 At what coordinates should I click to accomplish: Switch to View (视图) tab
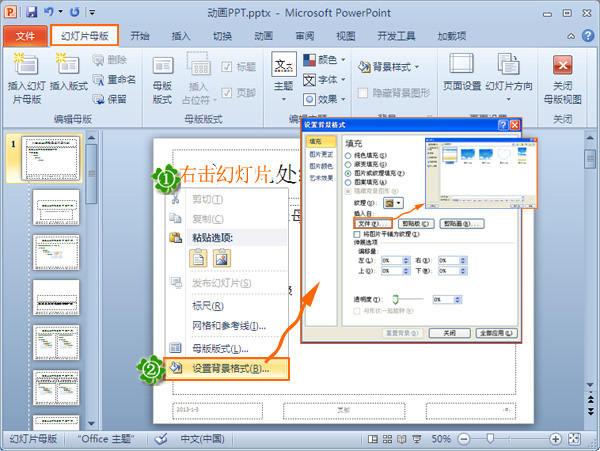(346, 36)
